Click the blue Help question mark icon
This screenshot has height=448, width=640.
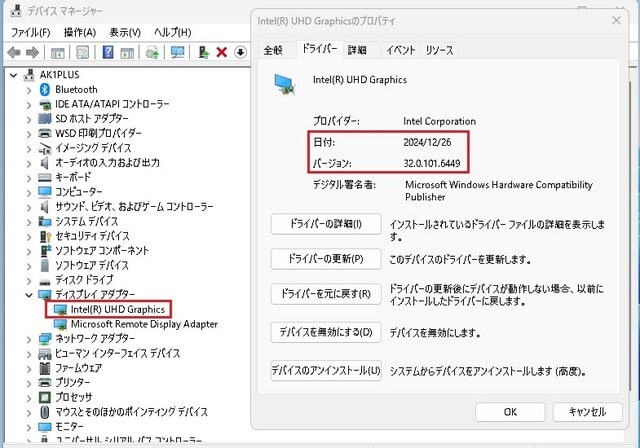coord(108,52)
